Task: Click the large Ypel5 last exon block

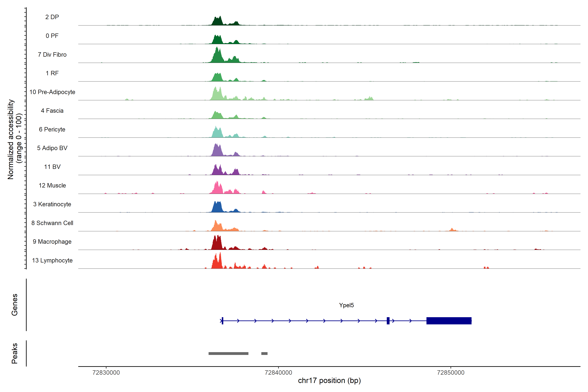Action: (449, 320)
